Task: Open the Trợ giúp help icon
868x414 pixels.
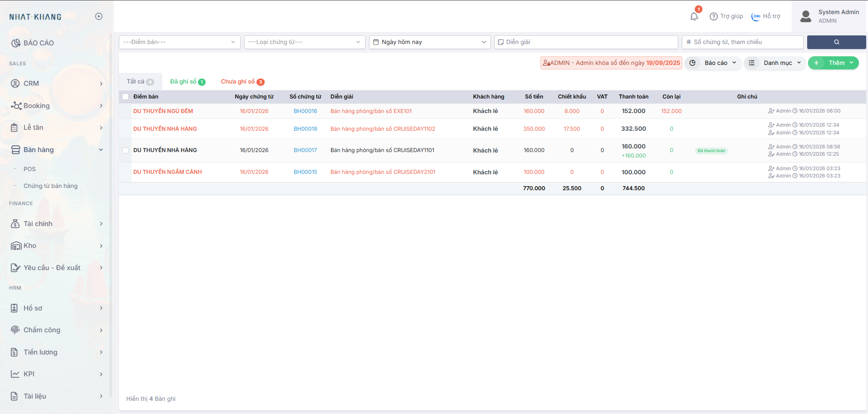Action: pos(714,16)
